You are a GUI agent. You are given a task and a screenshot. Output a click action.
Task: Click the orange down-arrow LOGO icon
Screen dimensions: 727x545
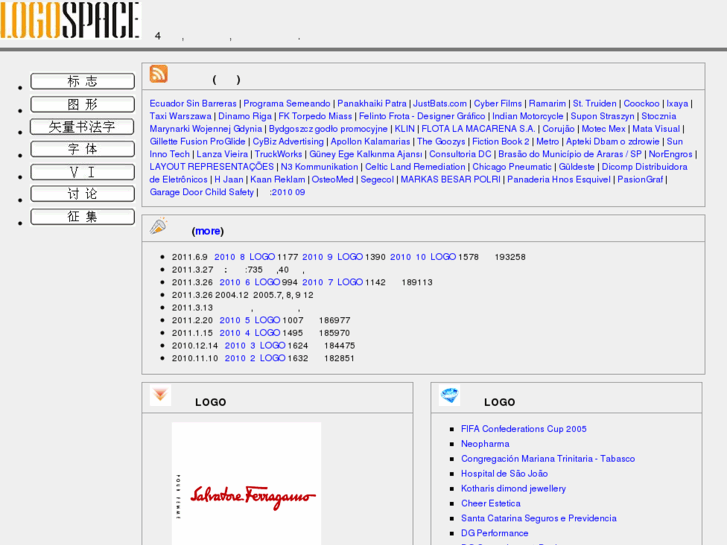click(x=160, y=395)
